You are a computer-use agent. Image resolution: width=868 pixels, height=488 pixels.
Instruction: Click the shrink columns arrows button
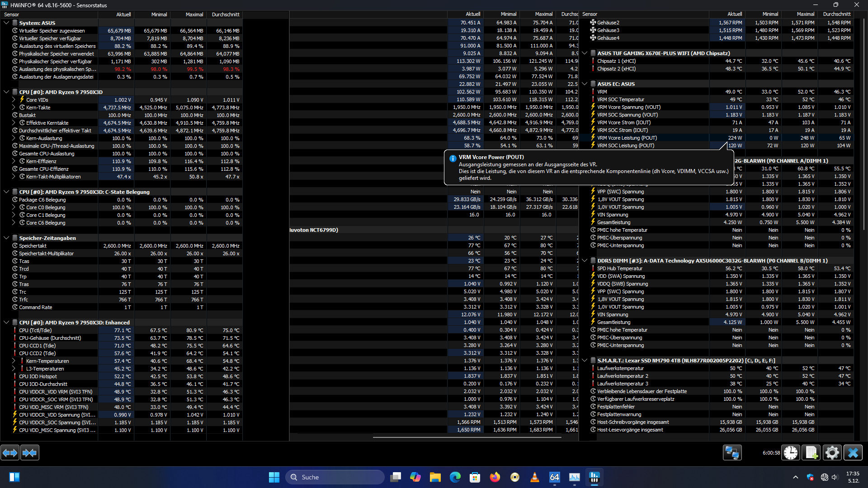point(30,452)
